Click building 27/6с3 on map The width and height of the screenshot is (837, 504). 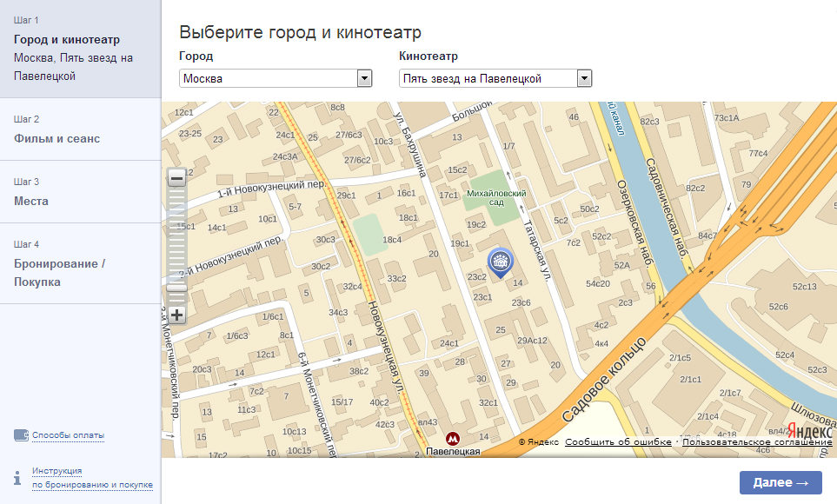[349, 135]
